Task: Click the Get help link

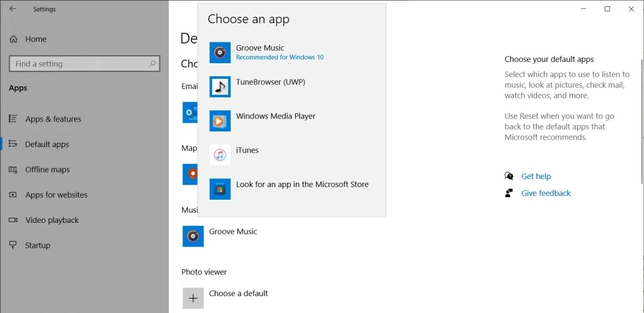Action: coord(536,177)
